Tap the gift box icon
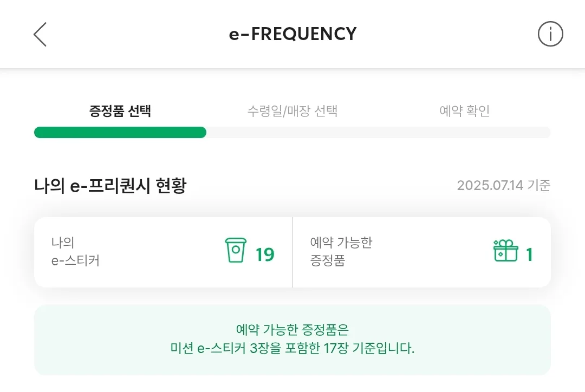 click(x=505, y=250)
